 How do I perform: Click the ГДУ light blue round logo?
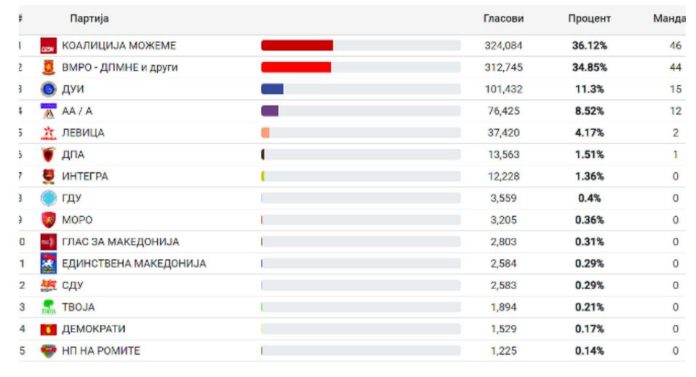tap(48, 198)
